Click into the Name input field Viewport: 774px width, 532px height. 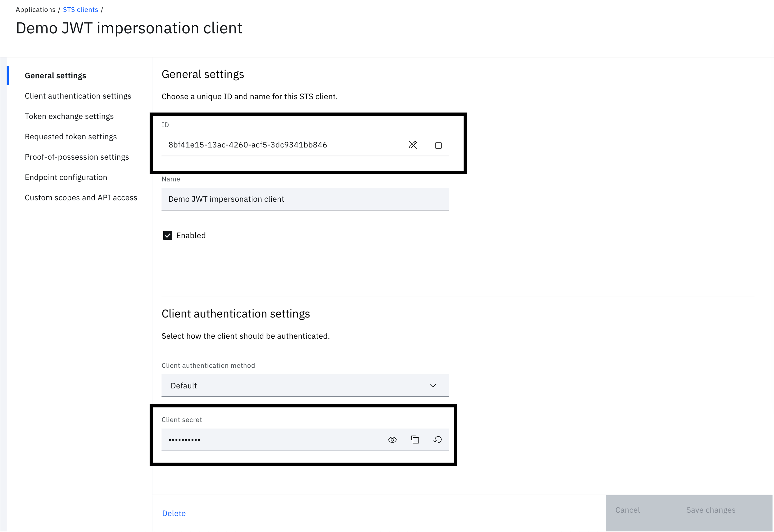(305, 199)
